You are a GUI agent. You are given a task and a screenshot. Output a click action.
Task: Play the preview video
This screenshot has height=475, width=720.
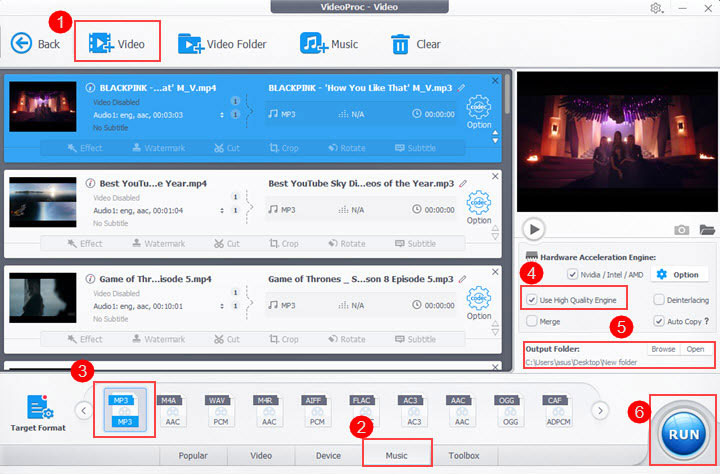coord(534,228)
